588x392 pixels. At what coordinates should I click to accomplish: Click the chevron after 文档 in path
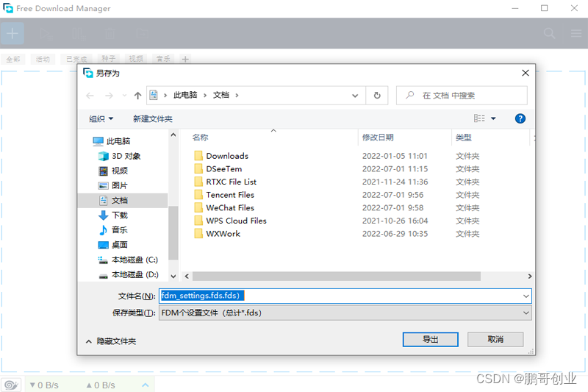[237, 96]
